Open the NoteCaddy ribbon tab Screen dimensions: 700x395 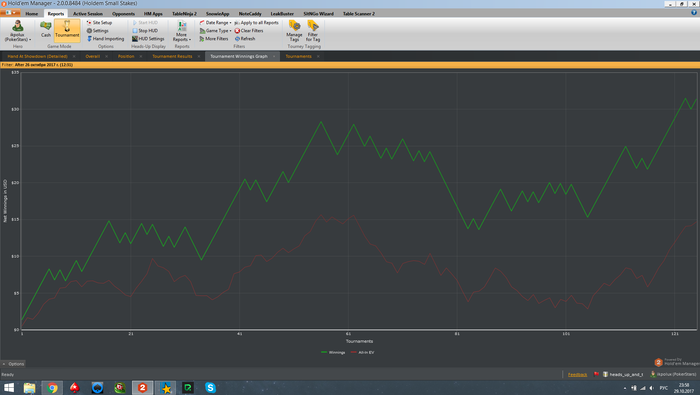click(x=250, y=14)
